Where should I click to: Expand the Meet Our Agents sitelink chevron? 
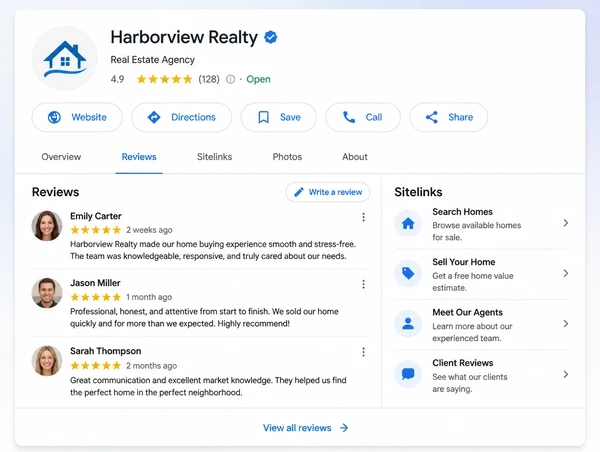pos(566,324)
